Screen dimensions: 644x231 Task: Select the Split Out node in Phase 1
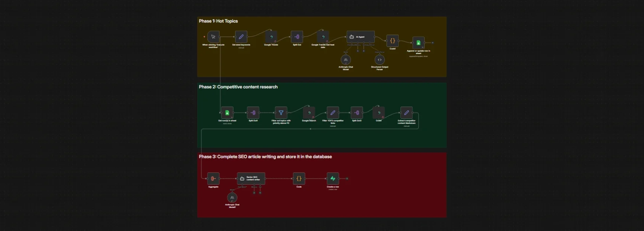coord(297,37)
